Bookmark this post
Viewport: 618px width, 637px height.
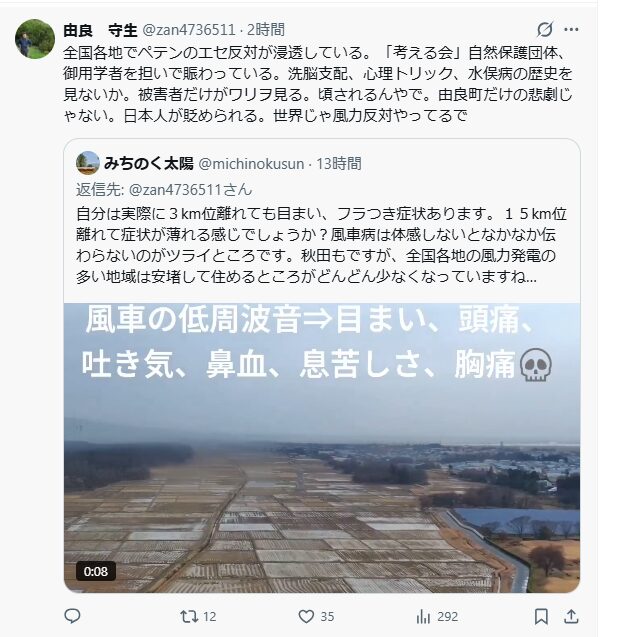[x=541, y=616]
